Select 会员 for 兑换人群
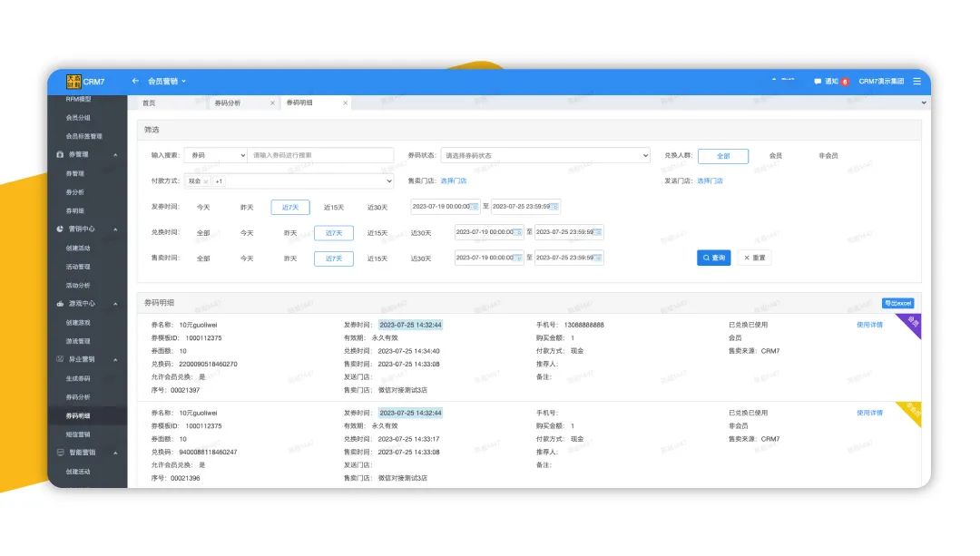This screenshot has width=980, height=556. (x=776, y=156)
